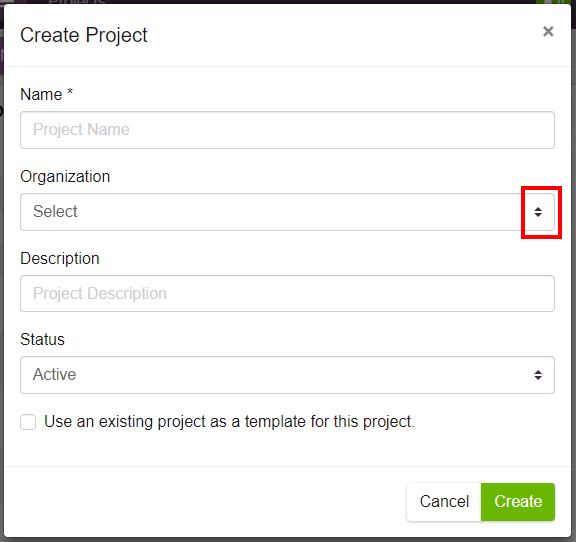Click the Description field label

[x=60, y=259]
